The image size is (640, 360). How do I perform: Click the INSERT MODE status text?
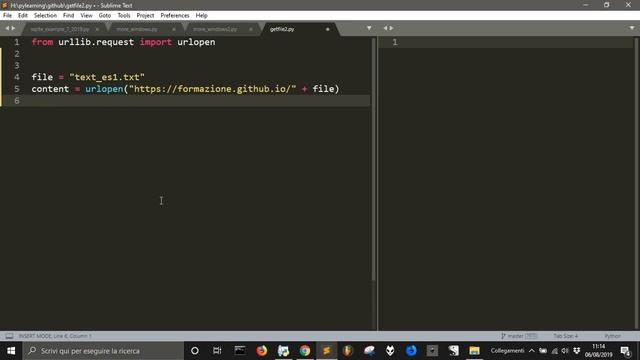click(x=55, y=336)
